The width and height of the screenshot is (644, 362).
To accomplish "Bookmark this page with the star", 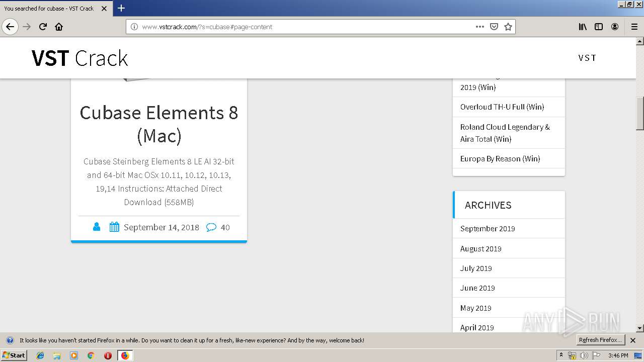I will 508,27.
